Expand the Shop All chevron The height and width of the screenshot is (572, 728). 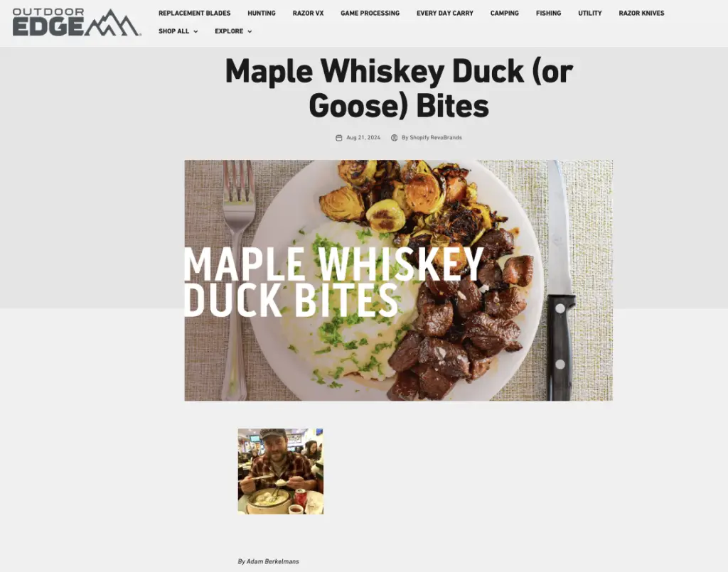point(196,31)
